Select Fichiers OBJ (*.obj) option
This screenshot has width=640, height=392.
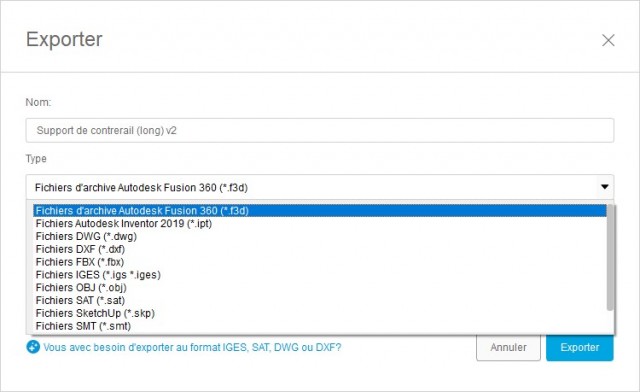(320, 287)
